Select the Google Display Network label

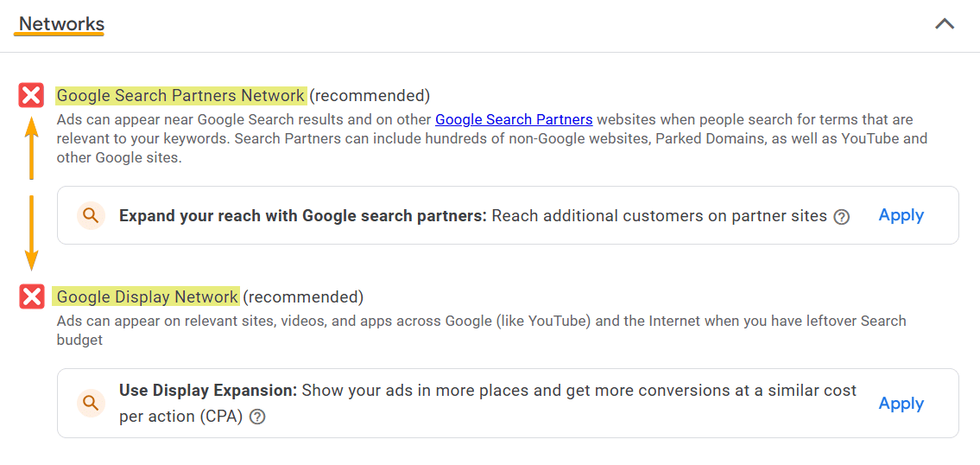[x=147, y=297]
